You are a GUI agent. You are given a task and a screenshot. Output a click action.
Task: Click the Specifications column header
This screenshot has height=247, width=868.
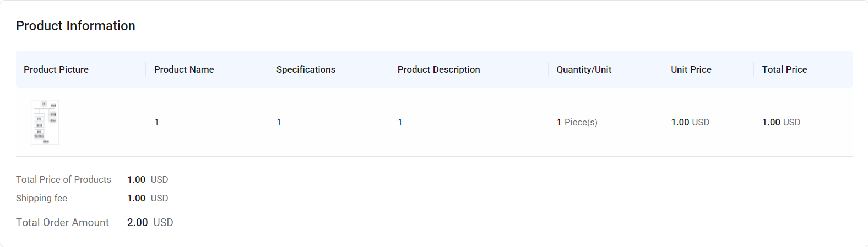(x=306, y=69)
